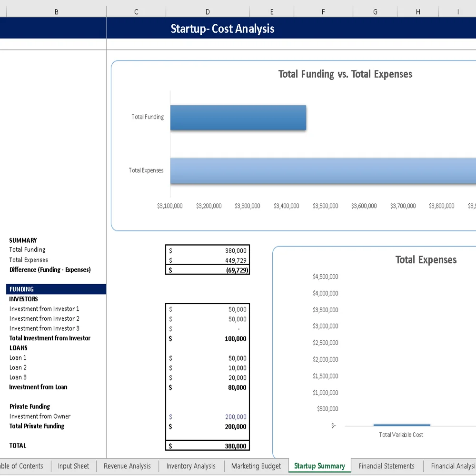The image size is (476, 476).
Task: Switch to Financial Statements sheet
Action: (x=387, y=466)
